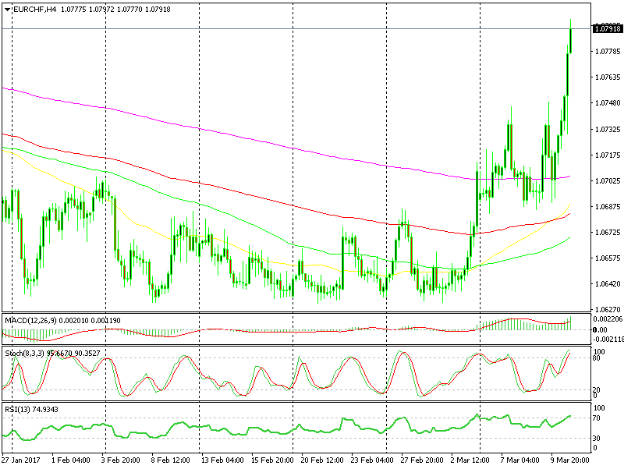The width and height of the screenshot is (633, 469).
Task: Select the OHLC values 1.07775 1.07972 1.07770 1.07918
Action: pos(115,9)
